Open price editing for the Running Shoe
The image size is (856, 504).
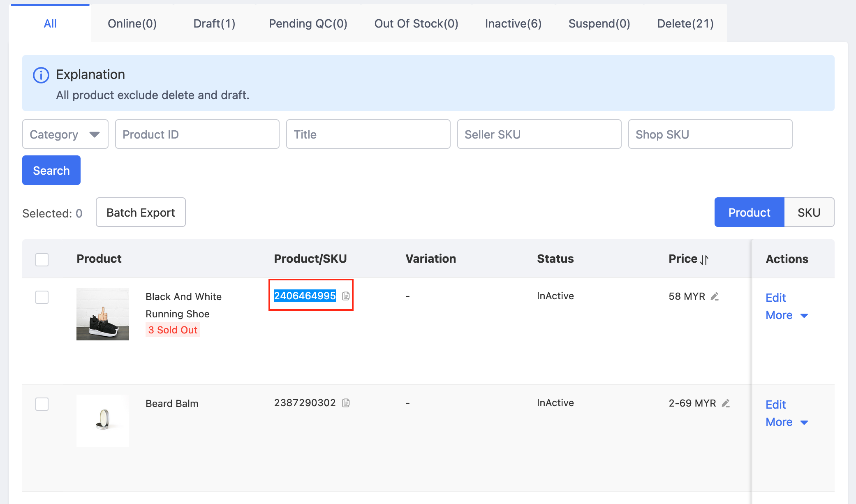click(x=715, y=296)
